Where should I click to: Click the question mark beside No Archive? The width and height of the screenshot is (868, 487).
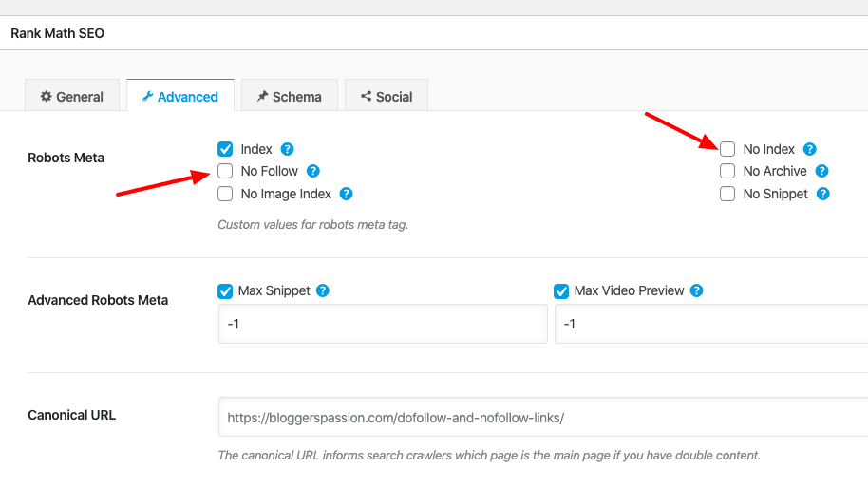pyautogui.click(x=822, y=171)
